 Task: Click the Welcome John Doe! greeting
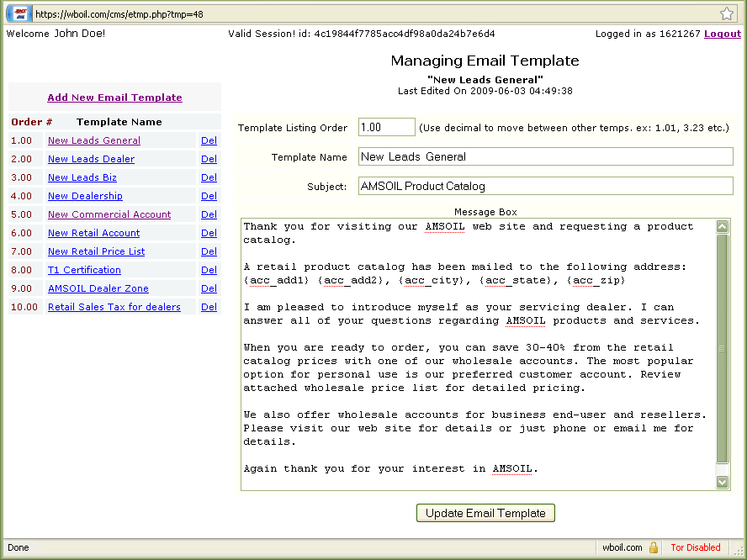coord(56,34)
